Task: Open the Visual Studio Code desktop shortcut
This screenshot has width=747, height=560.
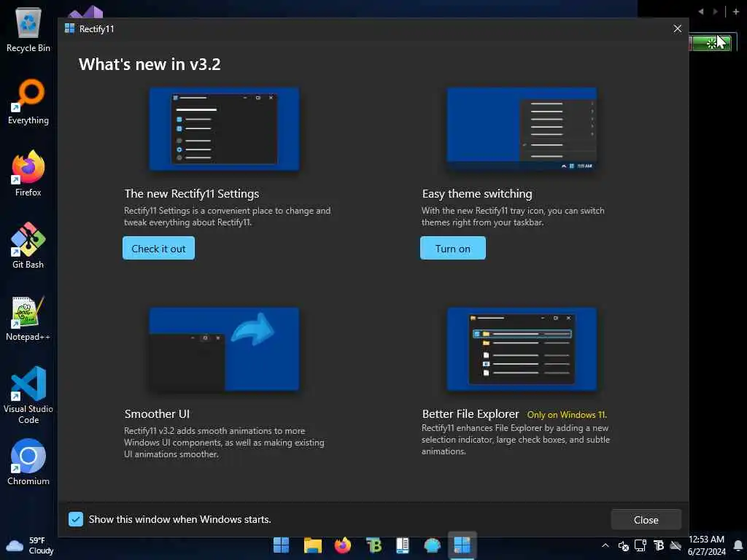Action: click(28, 395)
